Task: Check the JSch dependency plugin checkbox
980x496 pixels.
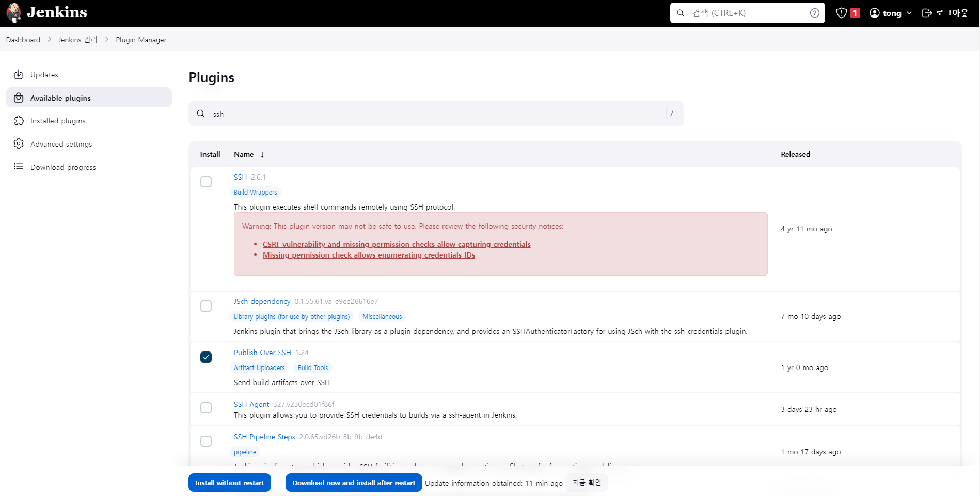Action: 206,306
